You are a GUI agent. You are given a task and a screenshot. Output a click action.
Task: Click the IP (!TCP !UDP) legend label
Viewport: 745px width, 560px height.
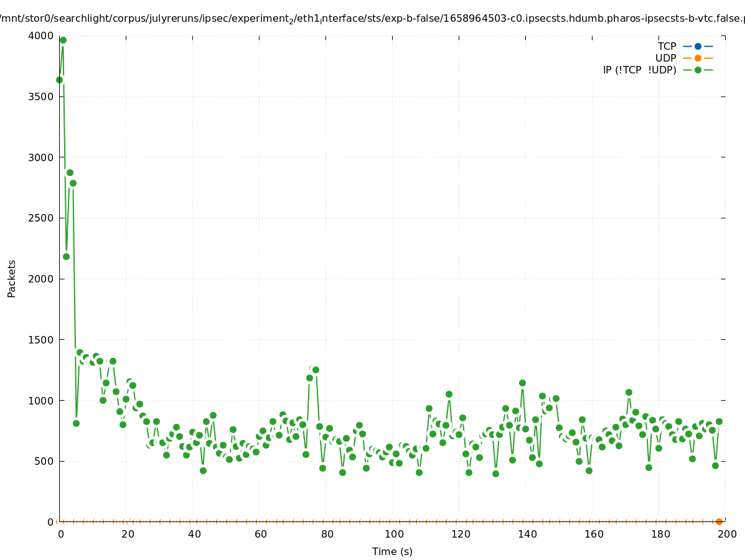coord(639,70)
